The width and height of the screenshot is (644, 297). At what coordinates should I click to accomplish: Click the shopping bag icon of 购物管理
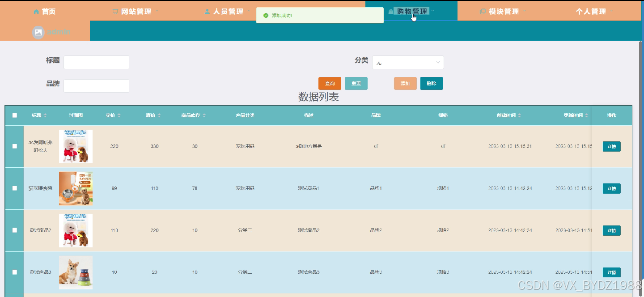(391, 12)
